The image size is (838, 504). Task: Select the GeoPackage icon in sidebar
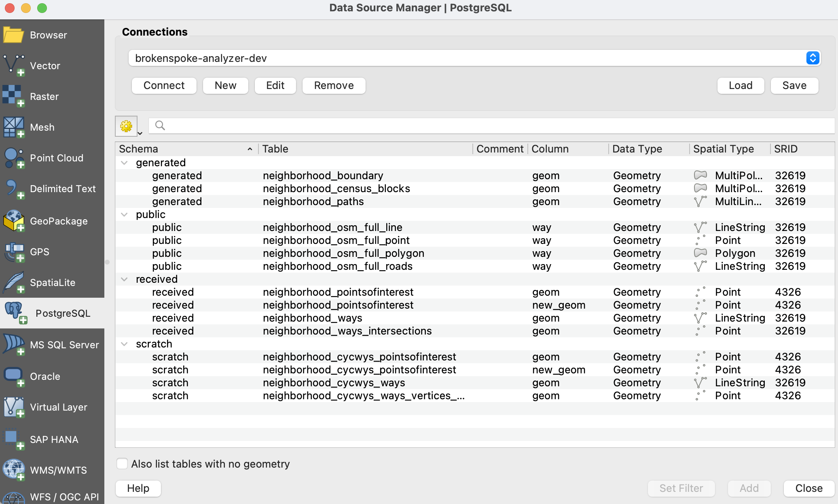click(x=14, y=221)
